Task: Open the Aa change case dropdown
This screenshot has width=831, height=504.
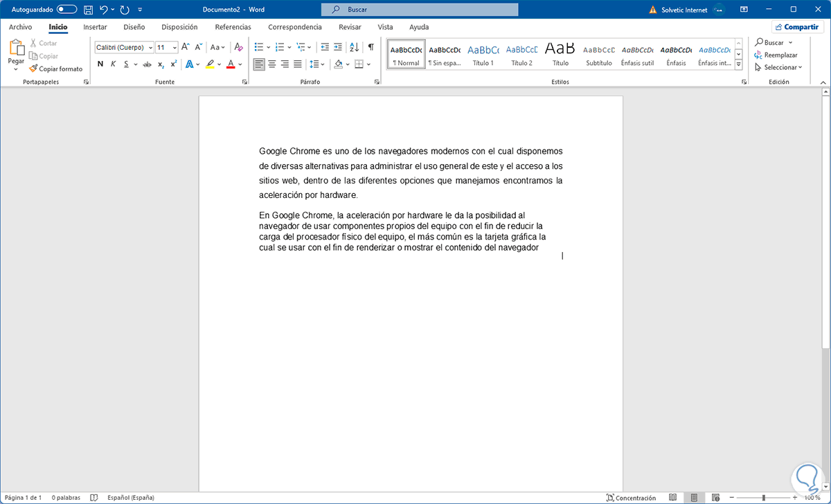Action: (217, 47)
